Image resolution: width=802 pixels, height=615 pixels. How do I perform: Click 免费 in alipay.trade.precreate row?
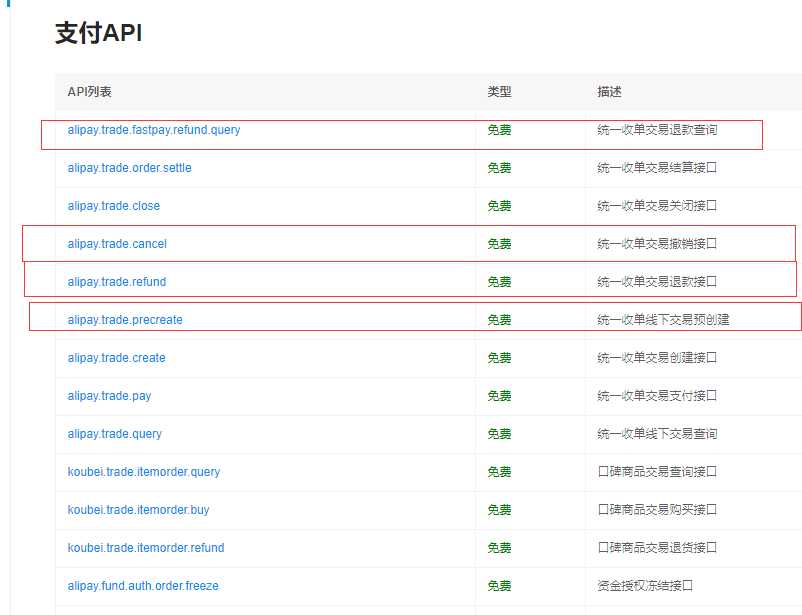[x=499, y=320]
